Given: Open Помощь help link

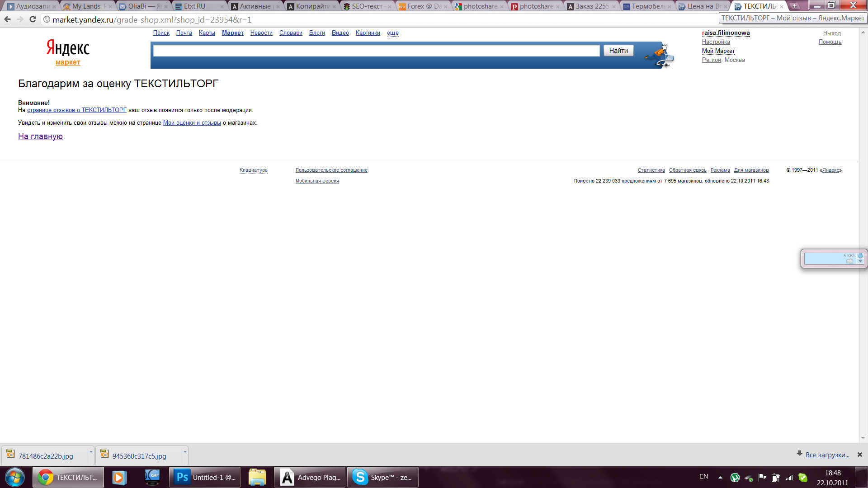Looking at the screenshot, I should coord(830,42).
